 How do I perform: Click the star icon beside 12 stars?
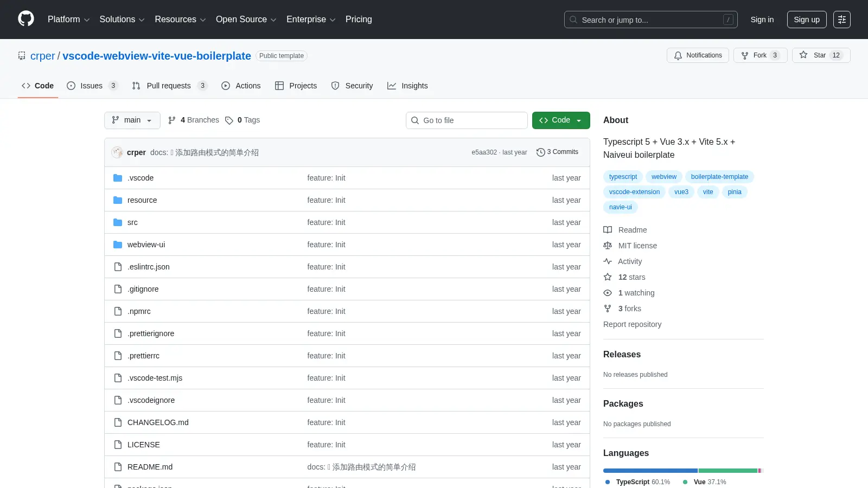point(608,277)
